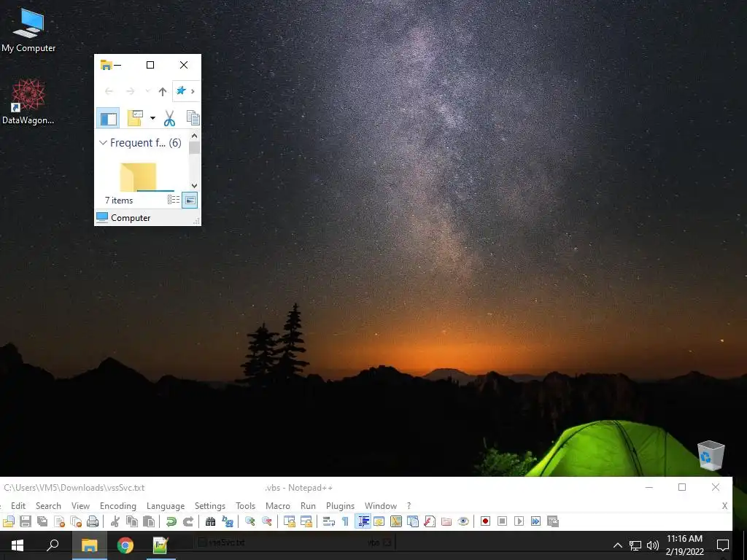Open the Window menu in Notepad++
This screenshot has height=560, width=747.
click(381, 506)
